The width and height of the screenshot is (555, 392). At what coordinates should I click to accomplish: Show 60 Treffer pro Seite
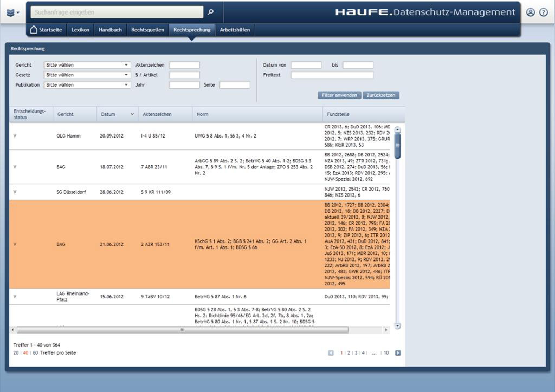pos(35,353)
